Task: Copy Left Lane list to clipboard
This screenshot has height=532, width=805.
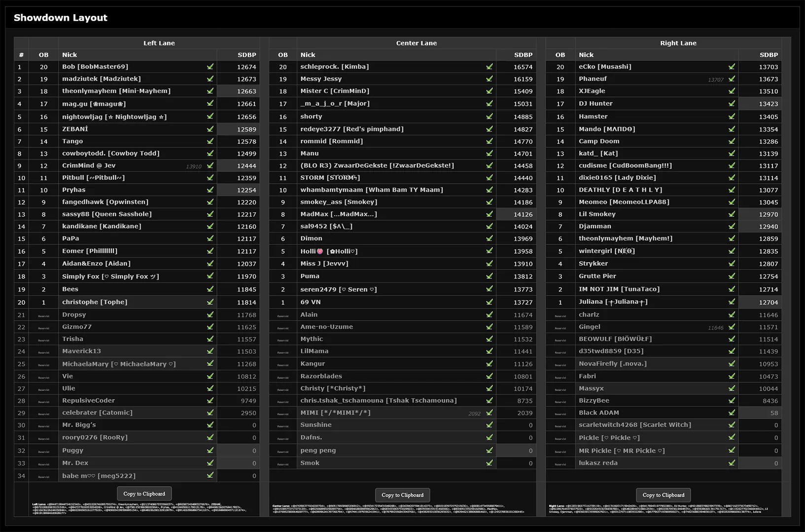Action: (x=144, y=494)
